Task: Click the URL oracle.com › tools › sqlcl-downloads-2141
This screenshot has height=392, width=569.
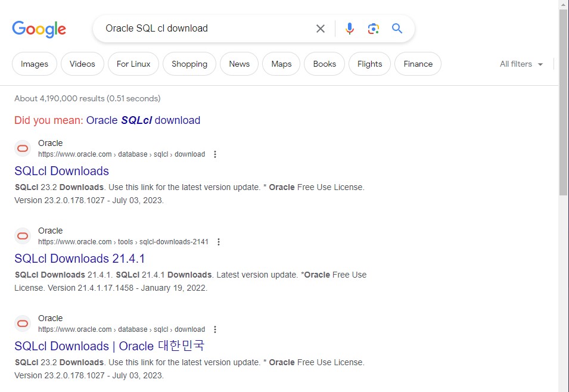Action: point(123,242)
